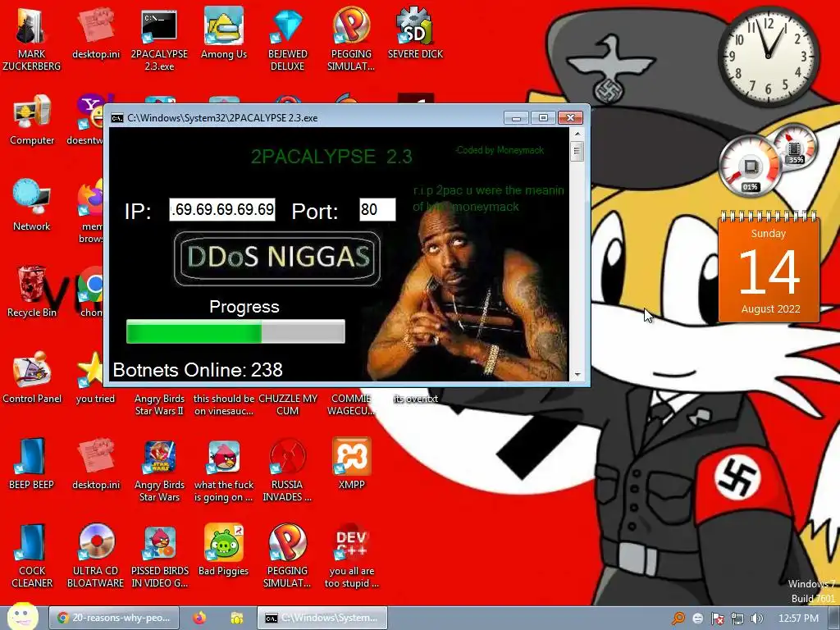Switch to the C:\Windows\System... taskbar window
The height and width of the screenshot is (630, 840).
tap(322, 618)
